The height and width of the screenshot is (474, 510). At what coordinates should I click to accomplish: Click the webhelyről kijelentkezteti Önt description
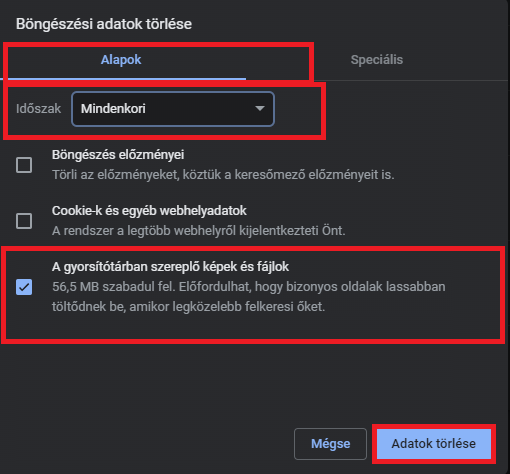coord(199,230)
